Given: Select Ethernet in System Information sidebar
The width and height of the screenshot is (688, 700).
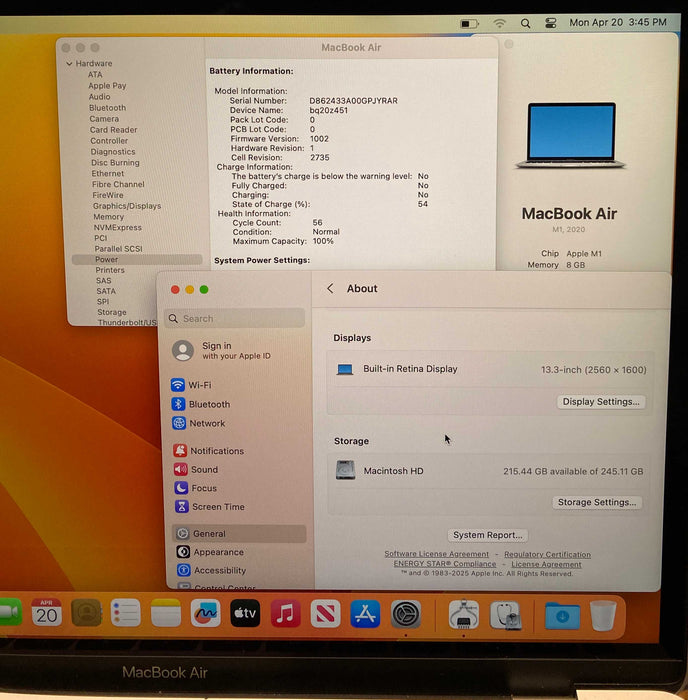Looking at the screenshot, I should click(x=108, y=173).
